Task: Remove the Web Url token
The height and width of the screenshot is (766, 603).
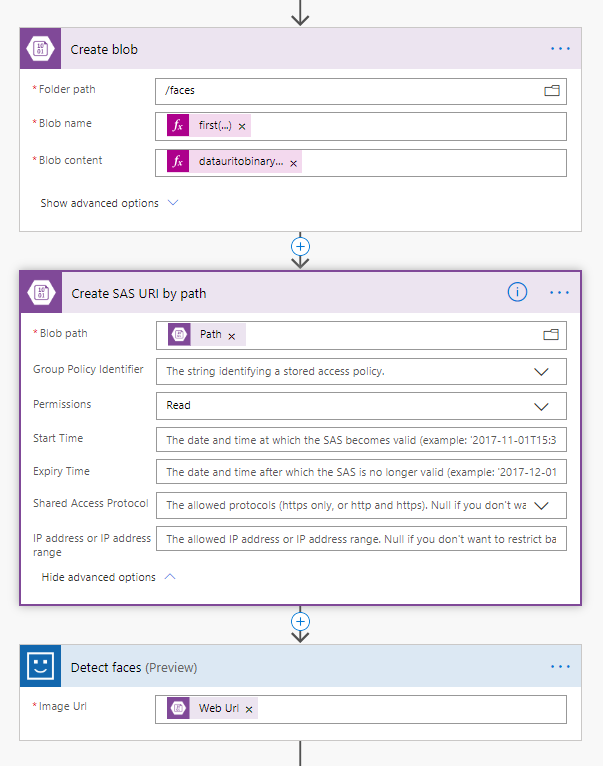Action: pos(249,710)
